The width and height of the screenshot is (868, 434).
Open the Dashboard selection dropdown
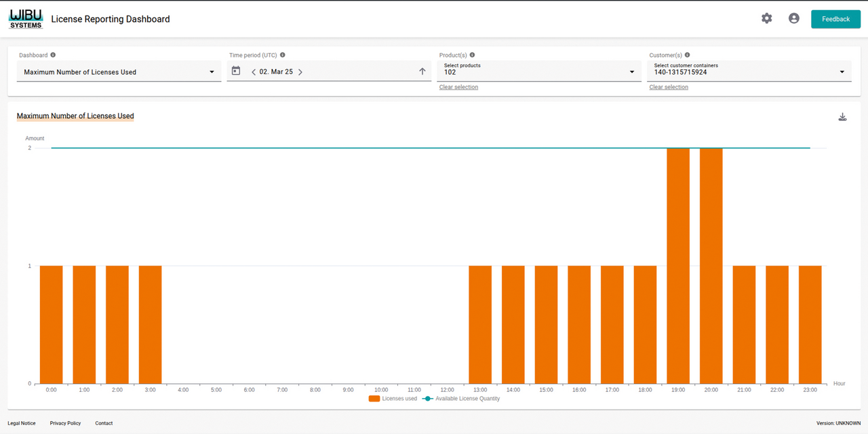point(212,71)
